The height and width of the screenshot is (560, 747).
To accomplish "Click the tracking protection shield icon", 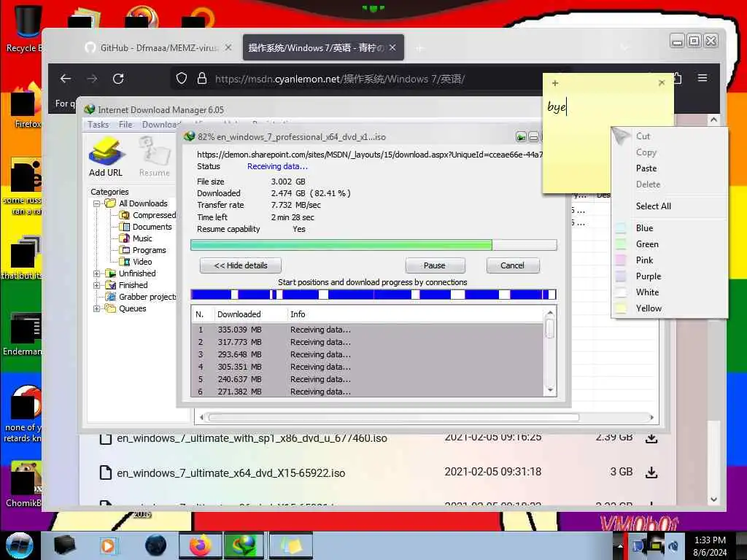I will (182, 79).
